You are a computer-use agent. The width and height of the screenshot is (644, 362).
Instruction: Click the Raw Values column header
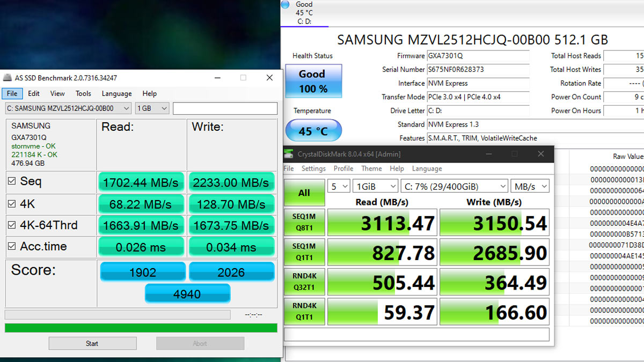pyautogui.click(x=627, y=157)
